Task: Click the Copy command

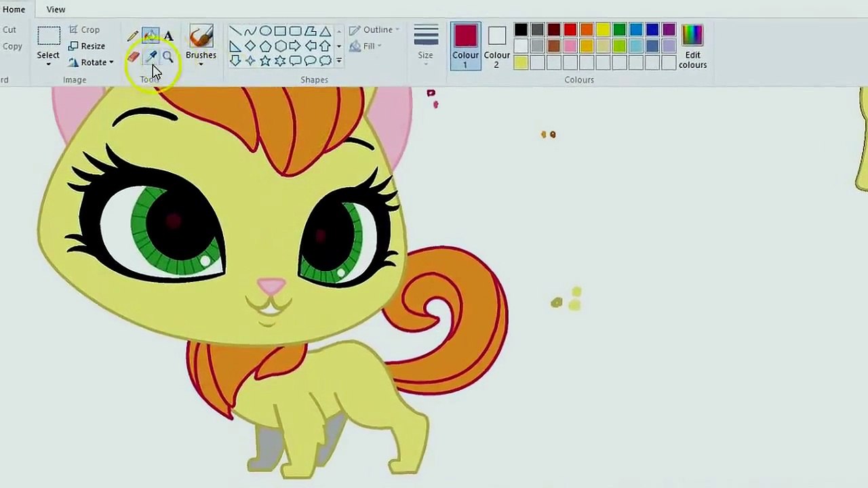Action: tap(12, 46)
